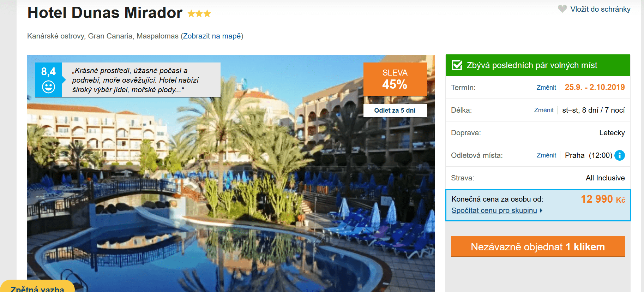Change Odletová místa via Změnit

[546, 155]
